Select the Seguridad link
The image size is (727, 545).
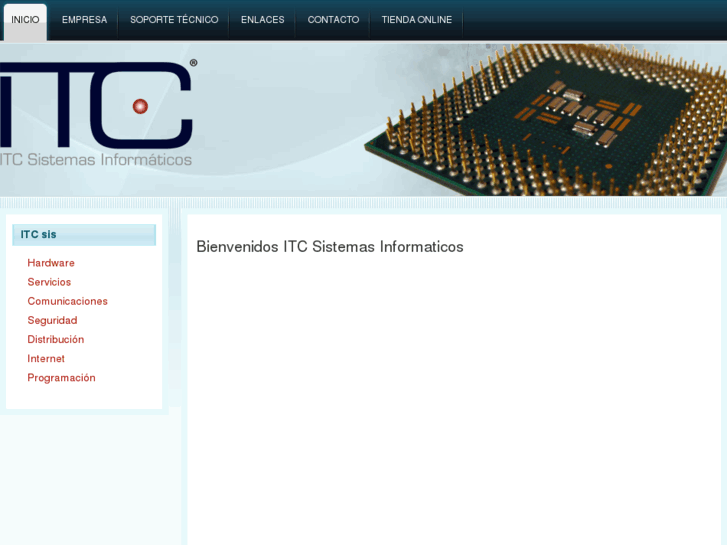tap(52, 321)
